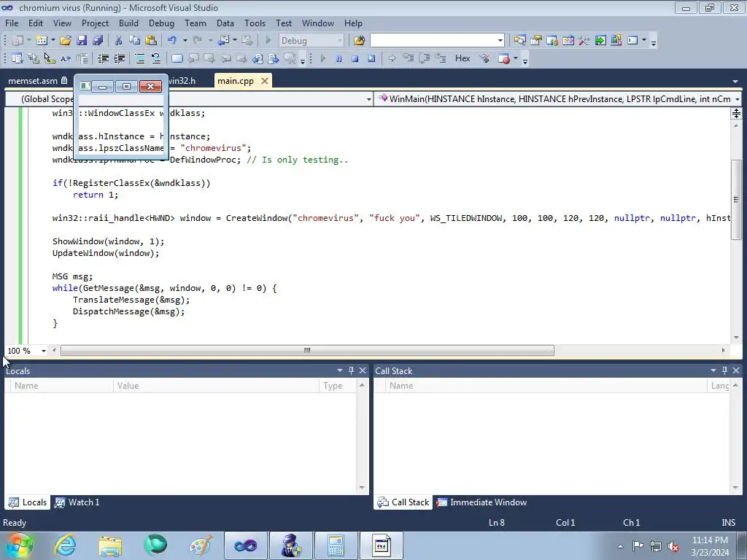The height and width of the screenshot is (560, 747).
Task: Comment out the selected lines icon
Action: (x=140, y=58)
